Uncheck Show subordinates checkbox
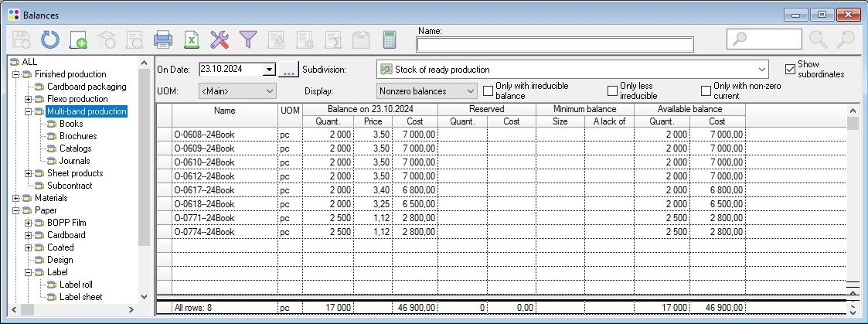 (790, 69)
